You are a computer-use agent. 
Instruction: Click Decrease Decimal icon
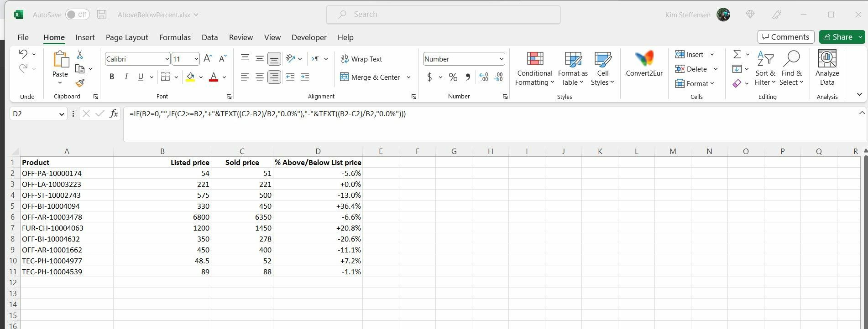pyautogui.click(x=498, y=77)
